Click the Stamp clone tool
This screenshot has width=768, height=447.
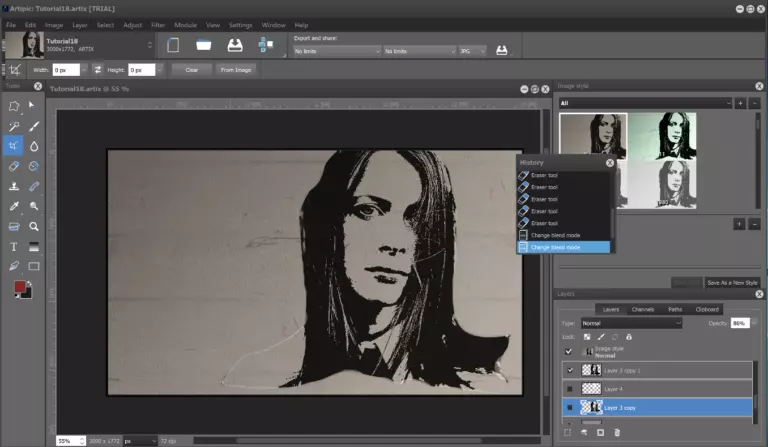(14, 186)
